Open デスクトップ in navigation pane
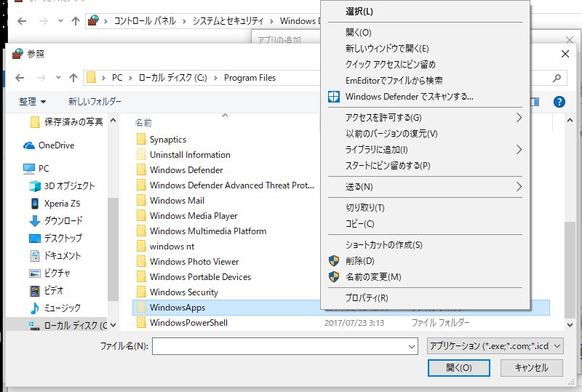The image size is (582, 392). point(55,238)
